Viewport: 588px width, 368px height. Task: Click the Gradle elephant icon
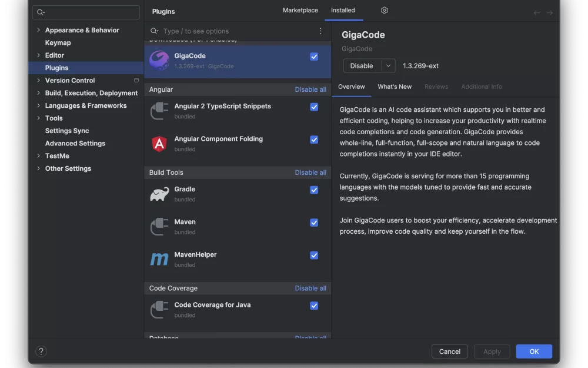(x=159, y=194)
